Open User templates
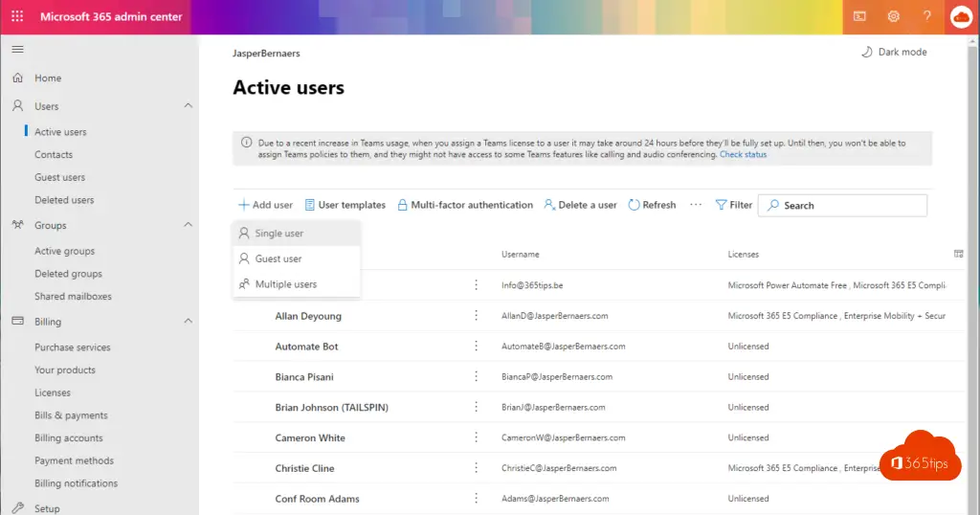 coord(345,205)
